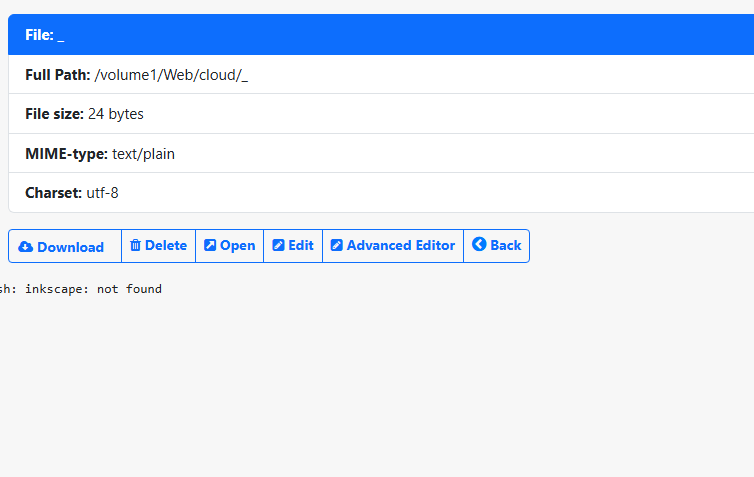This screenshot has width=754, height=477.
Task: Click the pencil icon beside Advanced Editor
Action: coord(337,246)
